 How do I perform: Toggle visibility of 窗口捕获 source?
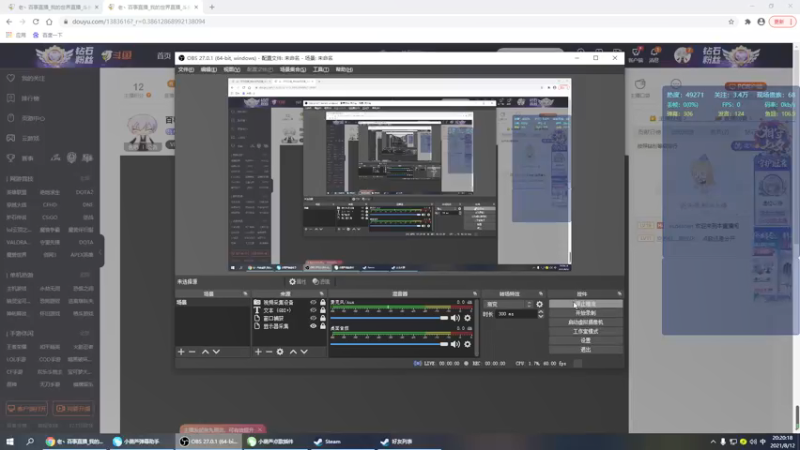pos(313,318)
